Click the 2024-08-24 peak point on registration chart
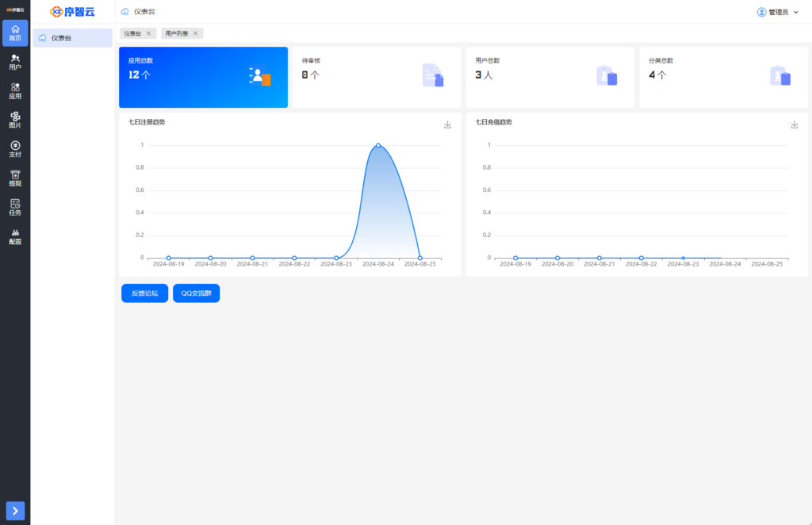The width and height of the screenshot is (812, 525). 378,145
